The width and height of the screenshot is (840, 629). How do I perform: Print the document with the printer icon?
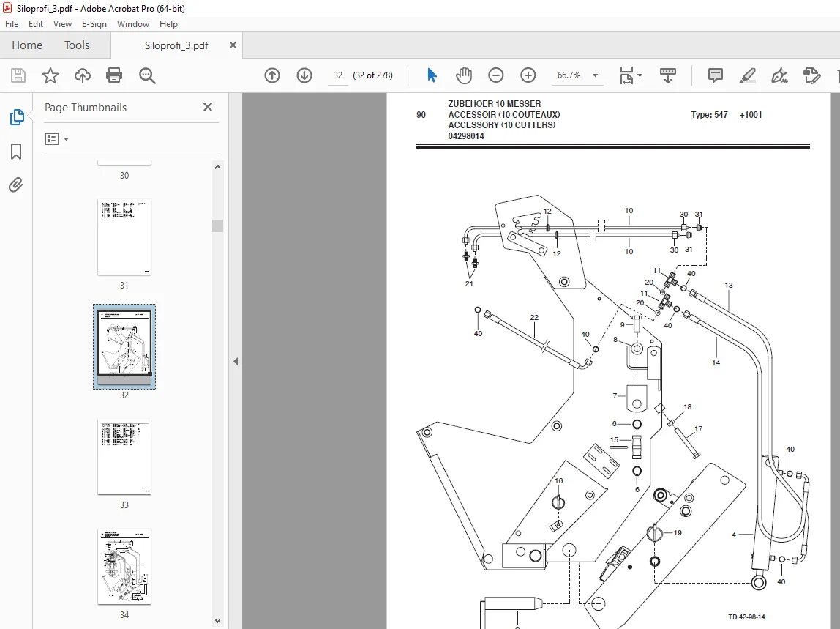pyautogui.click(x=114, y=75)
